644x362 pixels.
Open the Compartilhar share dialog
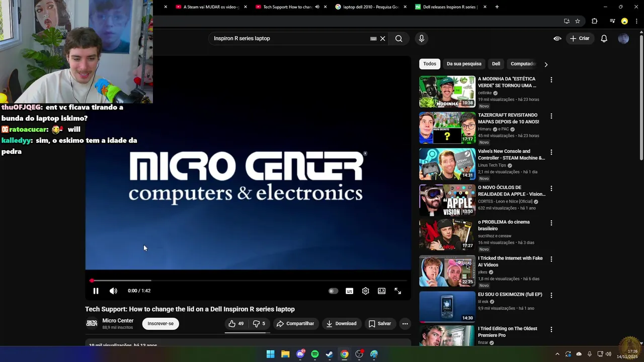(295, 324)
